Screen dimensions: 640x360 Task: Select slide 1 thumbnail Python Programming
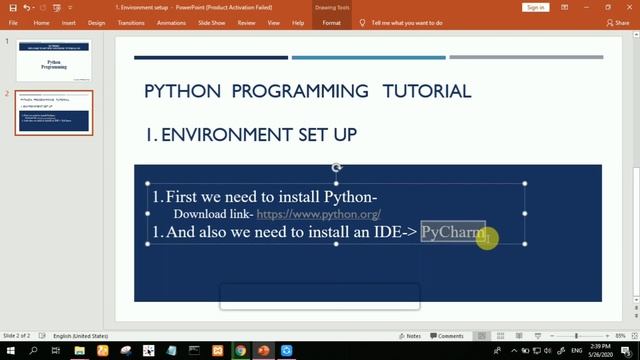pos(54,61)
